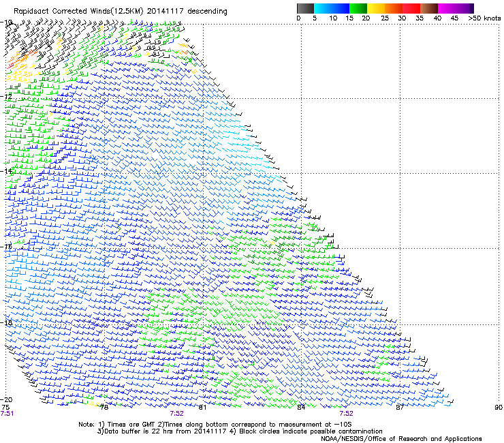Viewport: 504px width, 443px height.
Task: Click the 90 longitude axis label
Action: tap(499, 408)
